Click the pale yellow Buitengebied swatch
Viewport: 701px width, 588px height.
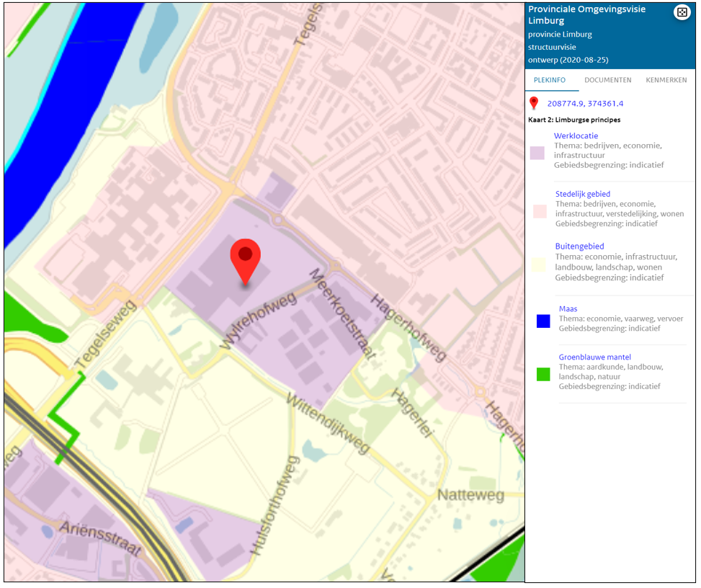539,264
